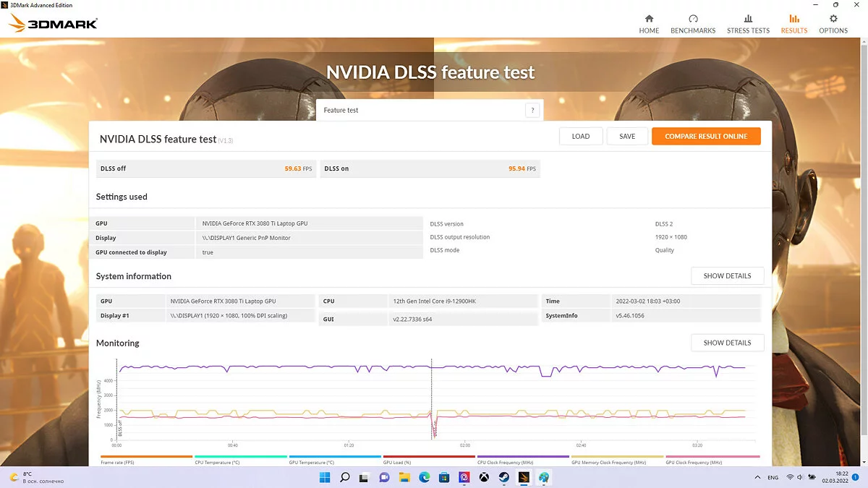The image size is (868, 488).
Task: Switch to the Results tab
Action: click(x=793, y=24)
